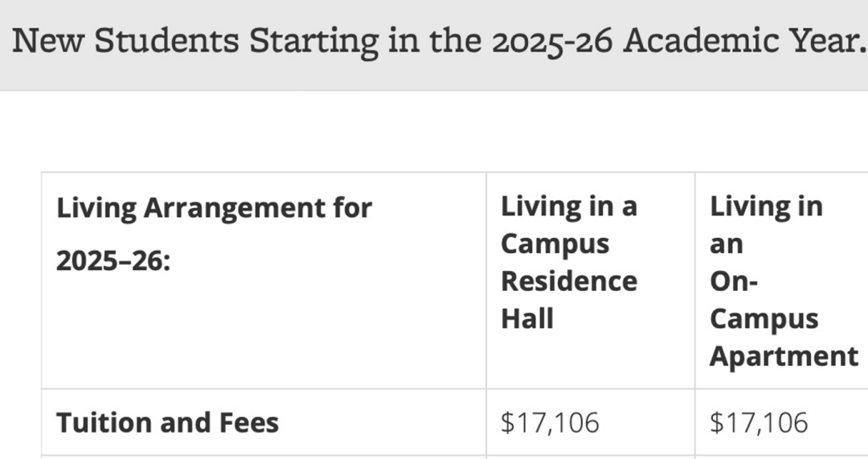This screenshot has height=459, width=868.
Task: Select the "Living in a Campus Residence Hall" column header
Action: [x=591, y=281]
